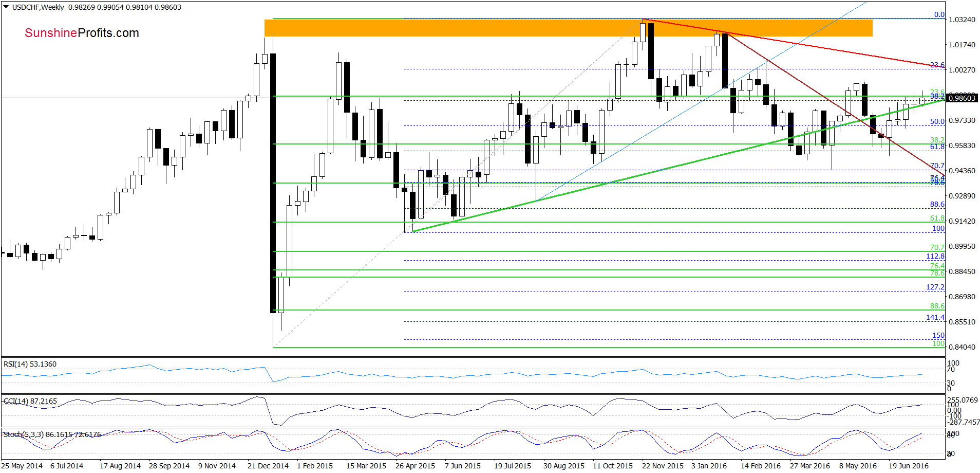980x473 pixels.
Task: Click the 1.00270 price axis label
Action: (962, 70)
